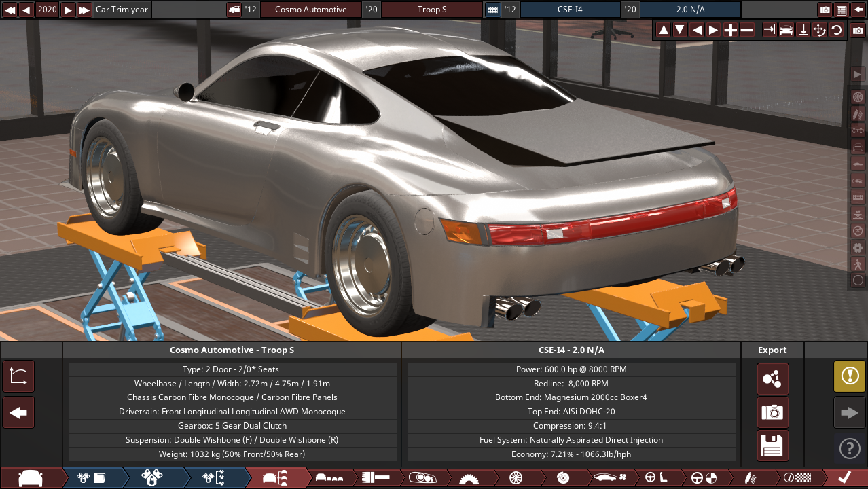This screenshot has height=489, width=868.
Task: Toggle suspension spring visibility in the sidebar
Action: click(858, 113)
